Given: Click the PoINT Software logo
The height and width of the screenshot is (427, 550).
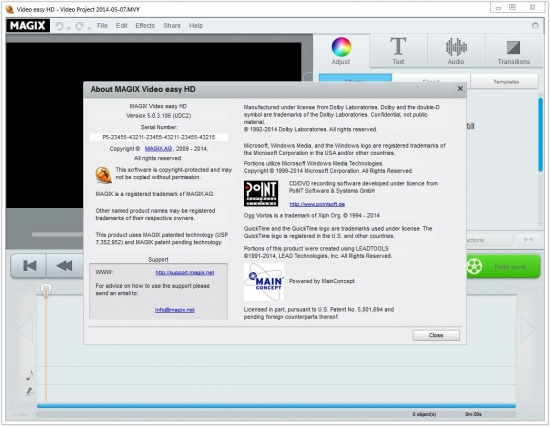Looking at the screenshot, I should pyautogui.click(x=261, y=193).
